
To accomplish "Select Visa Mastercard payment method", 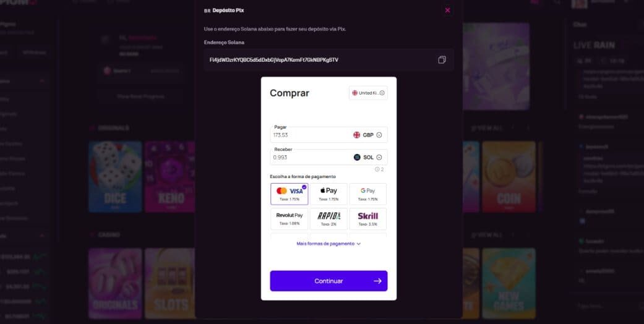I will point(289,194).
